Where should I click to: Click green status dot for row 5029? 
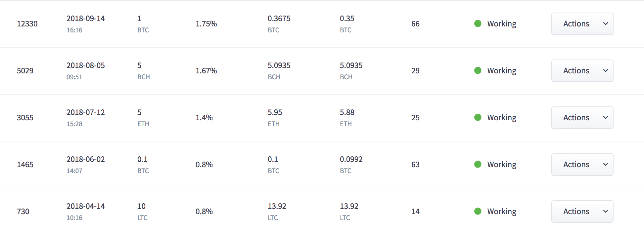pyautogui.click(x=478, y=70)
